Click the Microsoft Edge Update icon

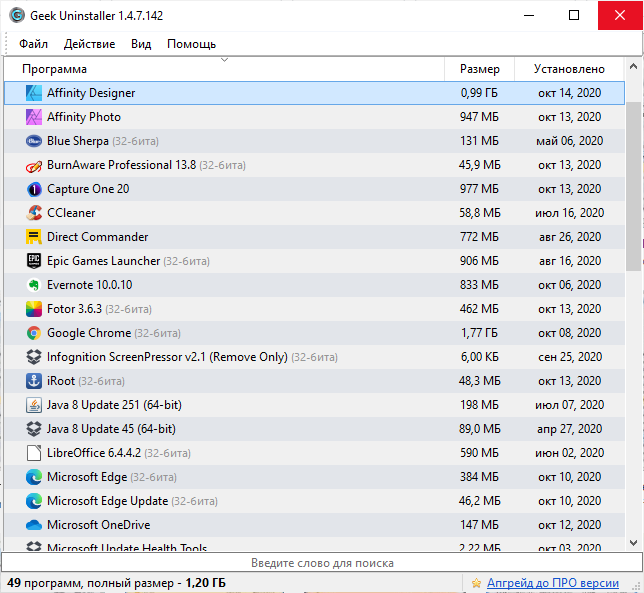click(x=34, y=501)
